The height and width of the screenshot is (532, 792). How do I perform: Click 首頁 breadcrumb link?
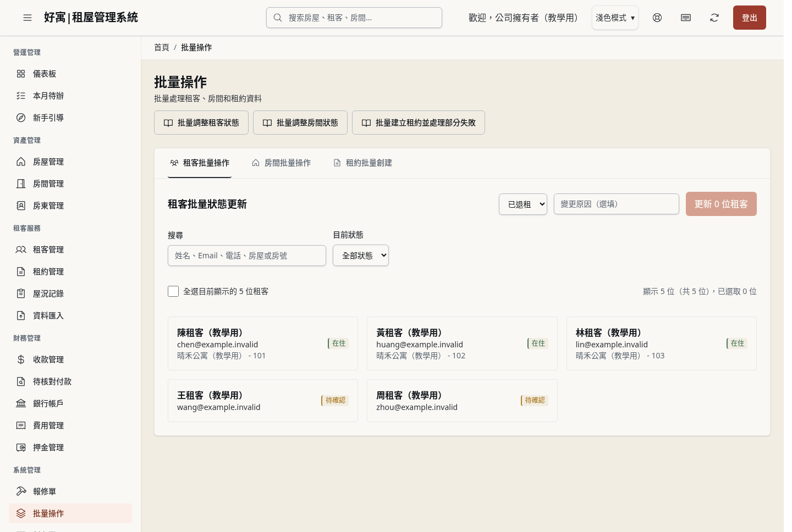point(162,48)
